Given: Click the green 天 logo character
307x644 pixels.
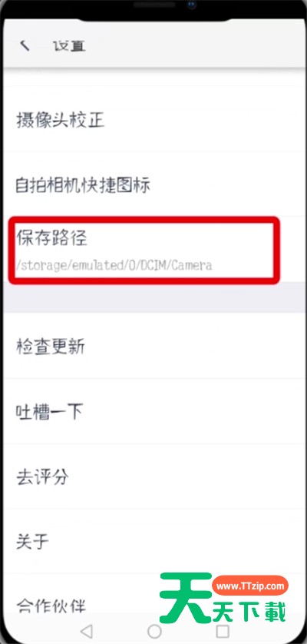Looking at the screenshot, I should pos(186,597).
